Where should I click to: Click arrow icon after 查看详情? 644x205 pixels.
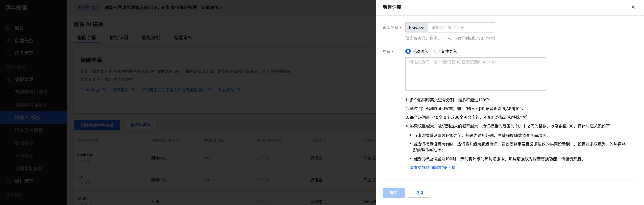tap(221, 8)
